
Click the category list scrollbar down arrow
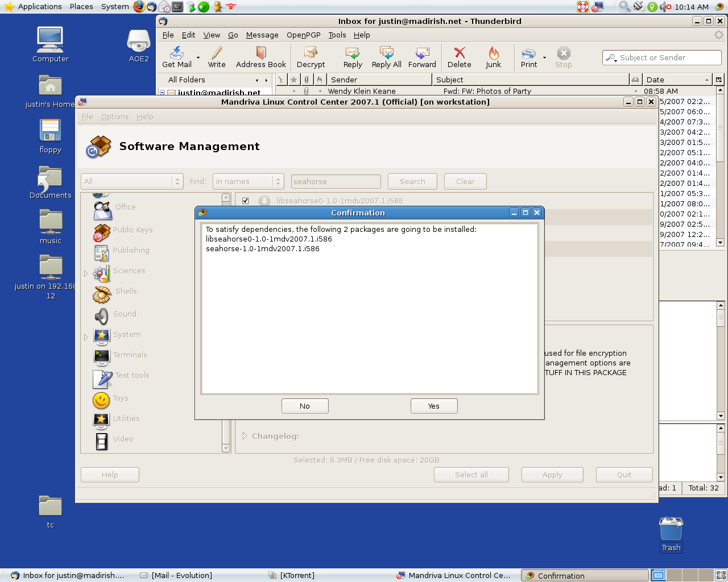coord(226,448)
